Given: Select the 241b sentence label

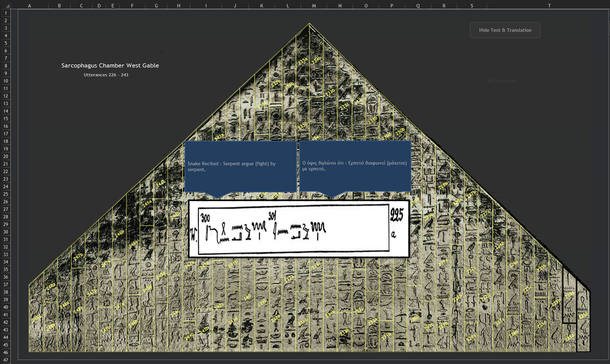Looking at the screenshot, I should [x=233, y=264].
